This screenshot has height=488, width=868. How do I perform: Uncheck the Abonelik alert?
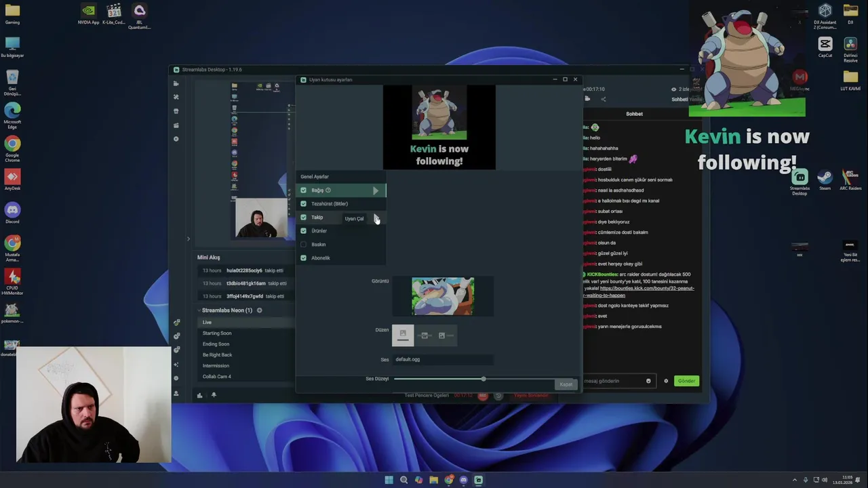(303, 258)
